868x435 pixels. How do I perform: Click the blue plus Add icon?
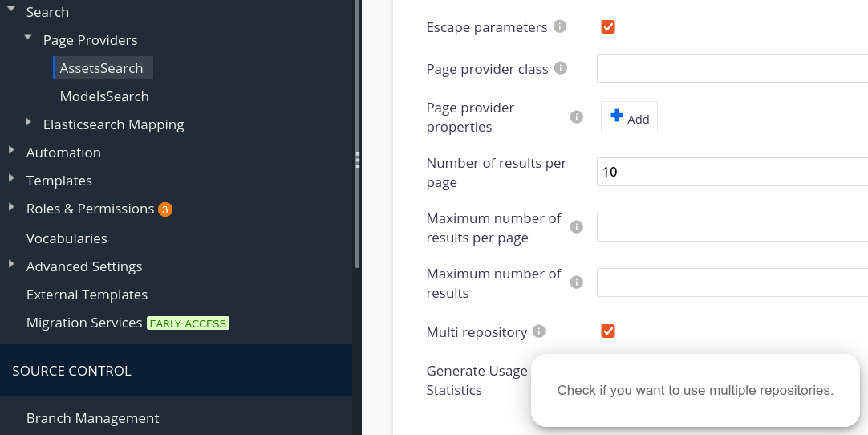tap(617, 116)
